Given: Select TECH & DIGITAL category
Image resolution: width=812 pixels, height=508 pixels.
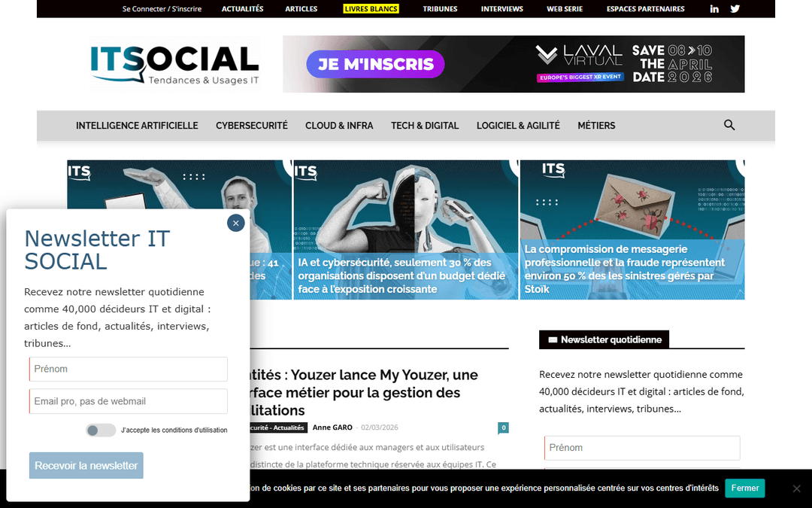Looking at the screenshot, I should [x=425, y=126].
